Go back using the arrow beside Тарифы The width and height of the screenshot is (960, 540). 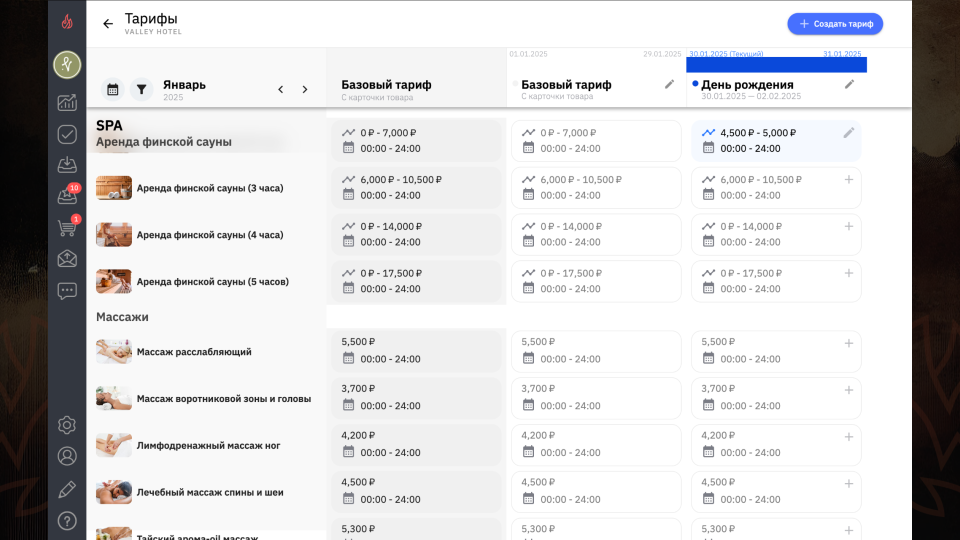point(108,24)
